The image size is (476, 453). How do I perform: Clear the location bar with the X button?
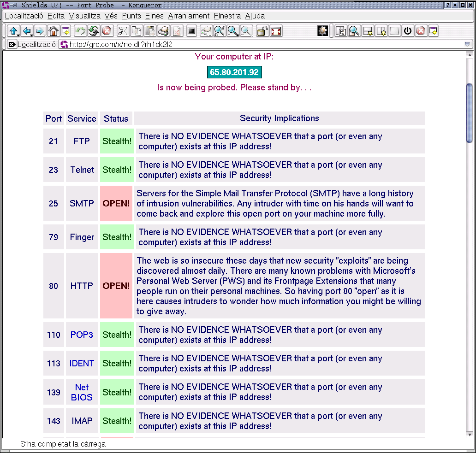pyautogui.click(x=12, y=45)
